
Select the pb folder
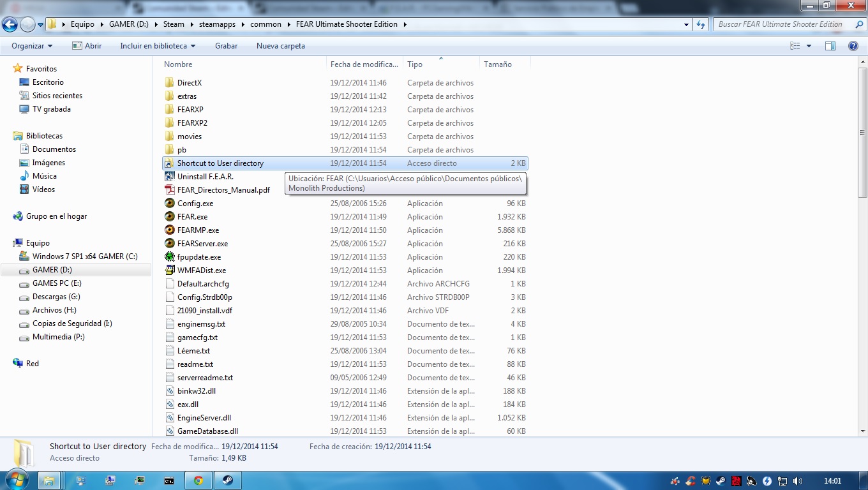point(182,150)
